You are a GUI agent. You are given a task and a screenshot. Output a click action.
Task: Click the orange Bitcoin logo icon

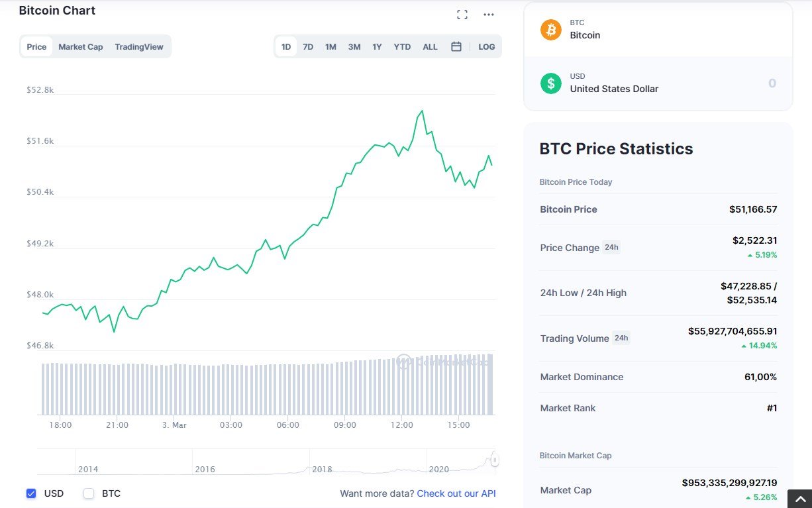tap(550, 29)
